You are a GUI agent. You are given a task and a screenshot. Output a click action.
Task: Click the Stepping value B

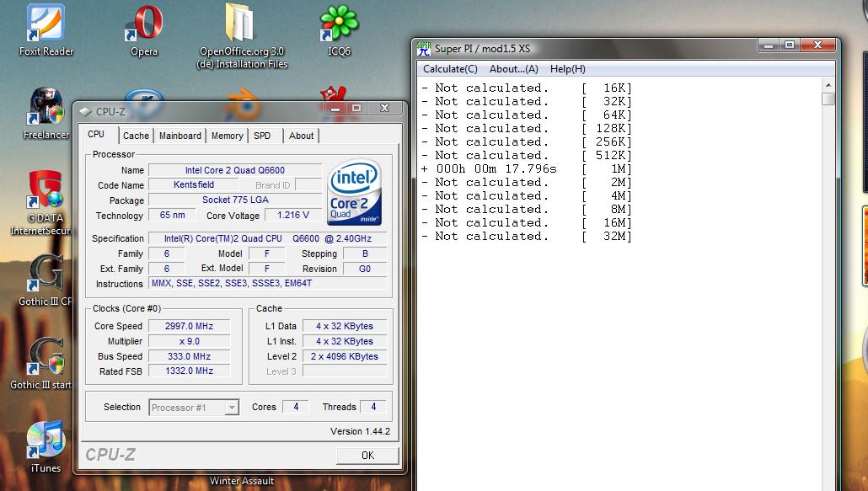[365, 254]
